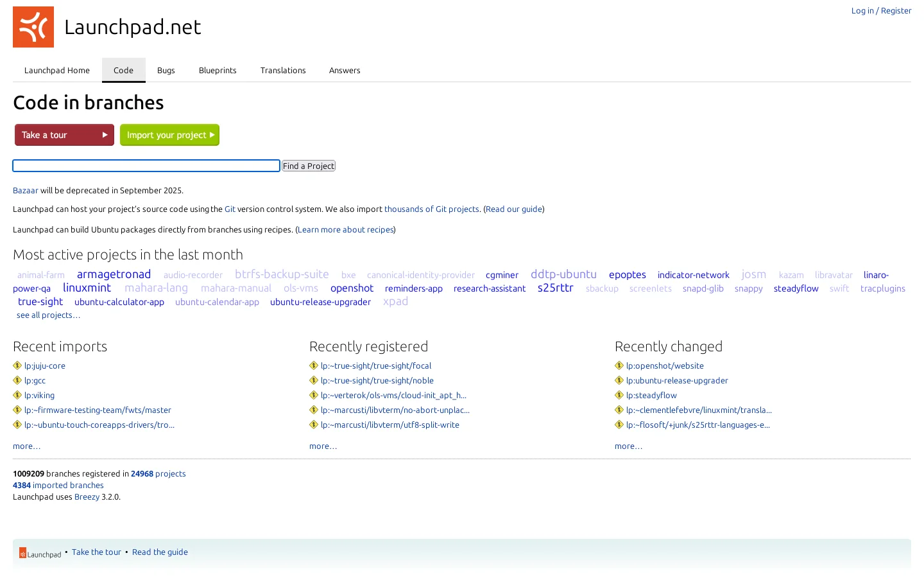The height and width of the screenshot is (578, 924).
Task: Click the Launchpad logo icon in header
Action: [x=33, y=27]
